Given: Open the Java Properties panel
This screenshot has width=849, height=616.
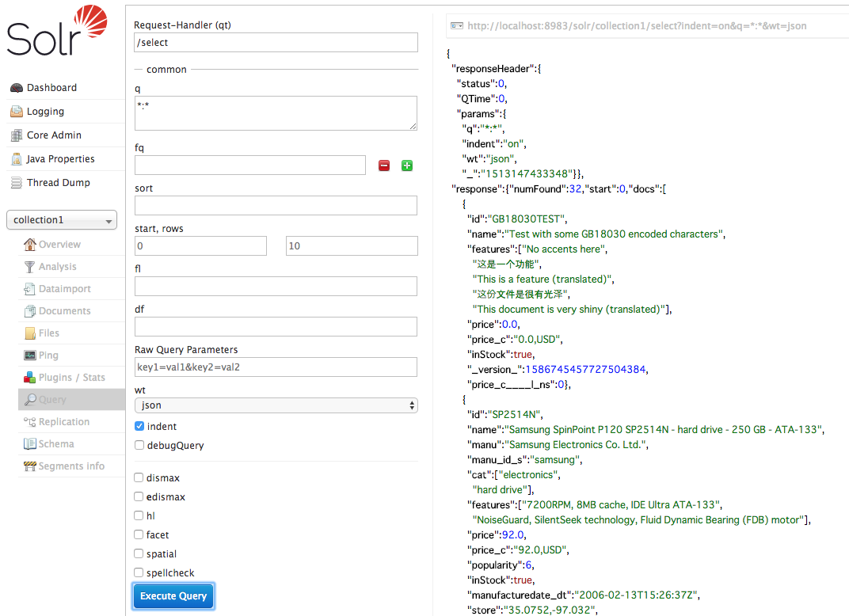Looking at the screenshot, I should (55, 158).
